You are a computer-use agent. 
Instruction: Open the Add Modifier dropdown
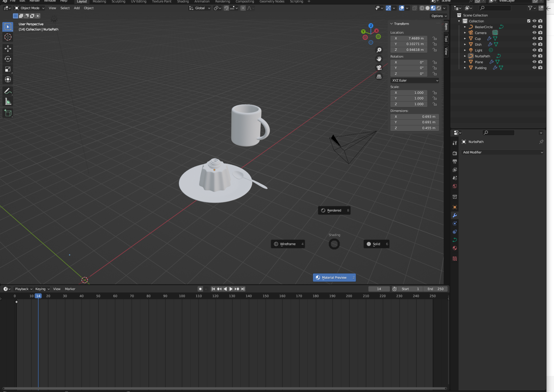click(x=503, y=152)
